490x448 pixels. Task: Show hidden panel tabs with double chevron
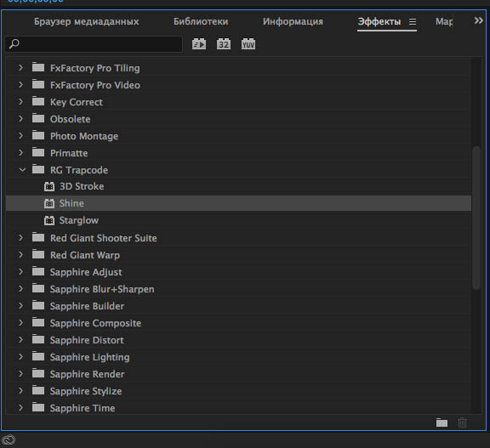(x=478, y=20)
